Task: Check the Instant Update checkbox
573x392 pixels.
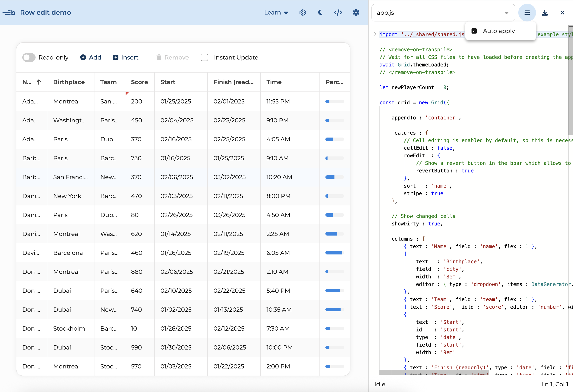Action: pos(204,57)
